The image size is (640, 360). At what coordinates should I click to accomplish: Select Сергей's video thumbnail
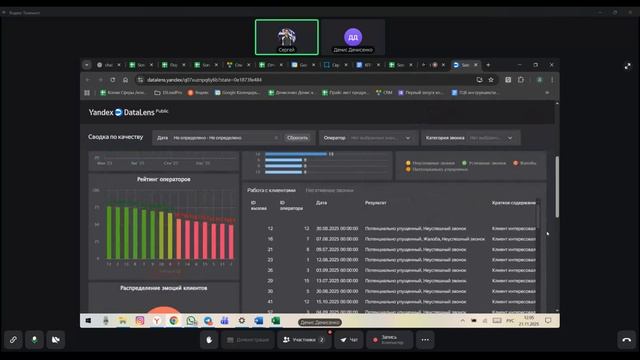(x=287, y=37)
